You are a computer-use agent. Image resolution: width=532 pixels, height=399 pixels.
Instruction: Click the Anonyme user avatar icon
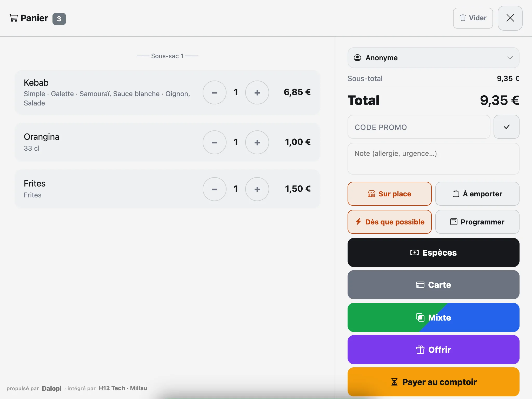[x=357, y=58]
